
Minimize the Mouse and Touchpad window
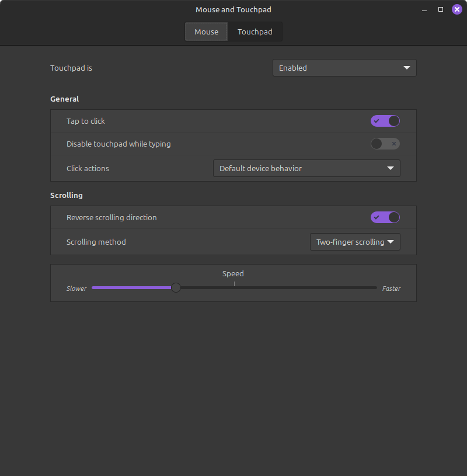(x=424, y=9)
